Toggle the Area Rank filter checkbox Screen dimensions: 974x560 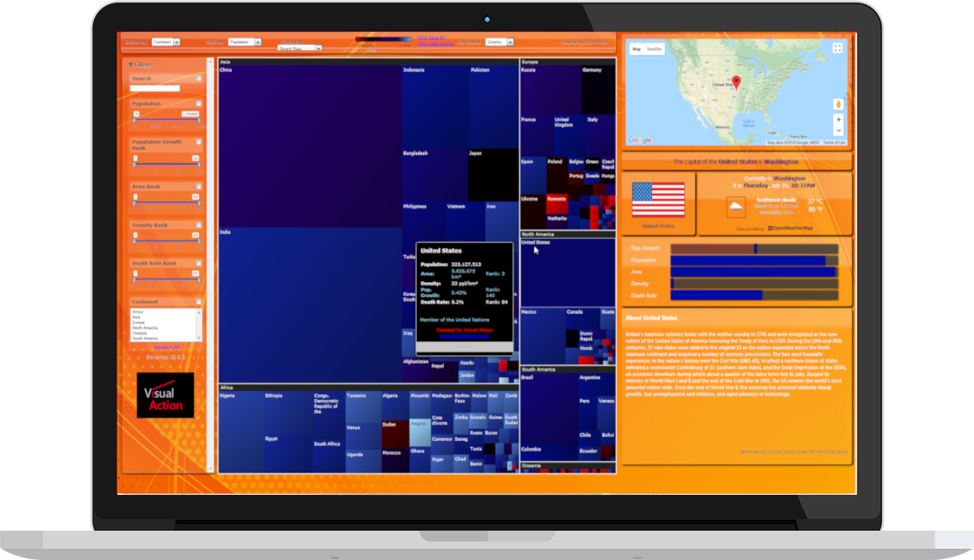(x=199, y=186)
